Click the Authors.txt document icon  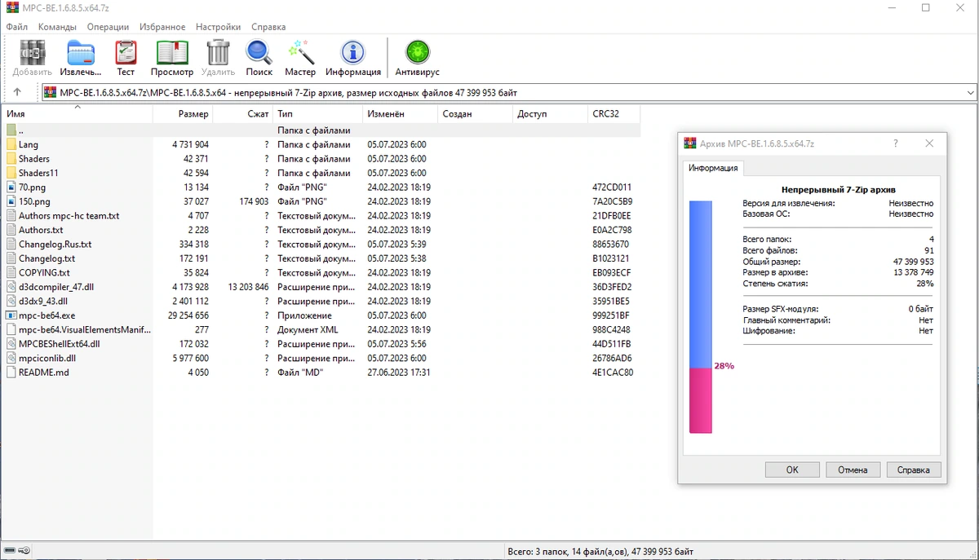11,230
